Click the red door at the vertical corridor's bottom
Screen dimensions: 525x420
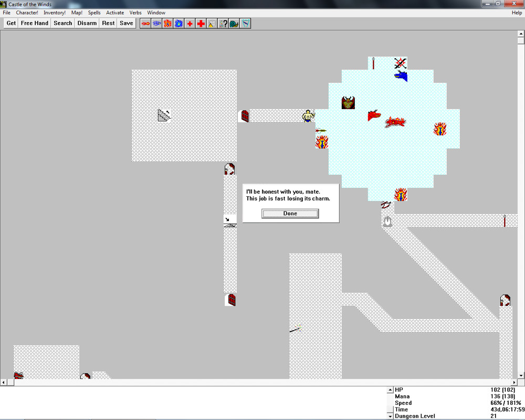[231, 300]
